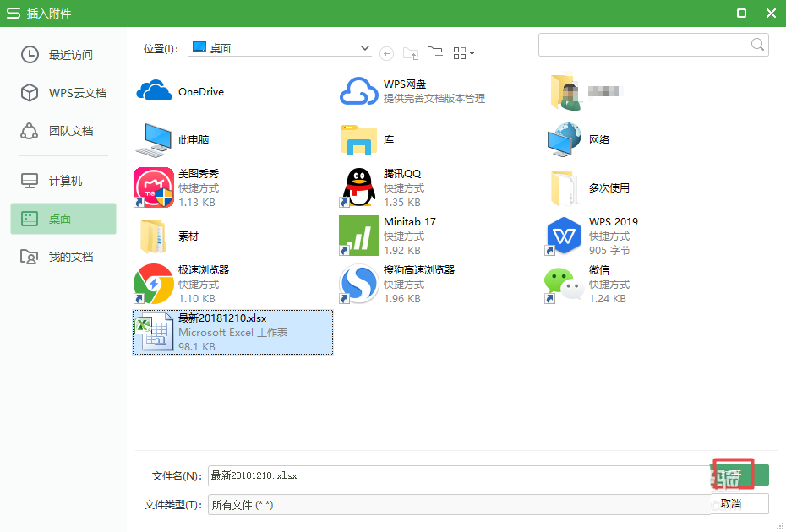Open the view mode dropdown arrow
Screen dimensions: 786x532
coord(471,52)
